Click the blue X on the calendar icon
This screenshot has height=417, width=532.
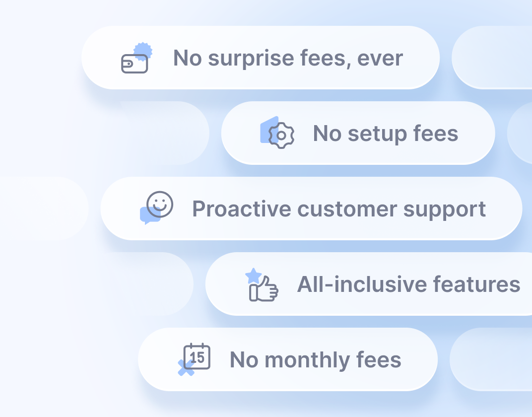[x=186, y=368]
